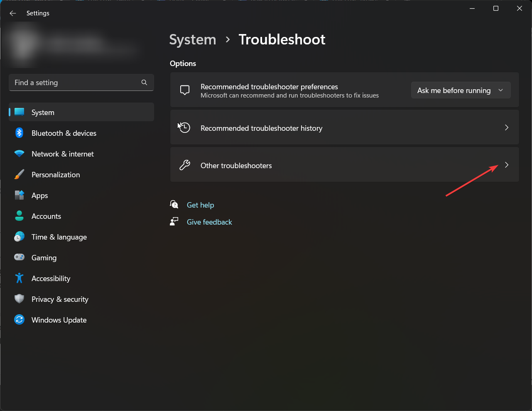This screenshot has width=532, height=411.
Task: Select Apps in the sidebar
Action: pos(40,196)
